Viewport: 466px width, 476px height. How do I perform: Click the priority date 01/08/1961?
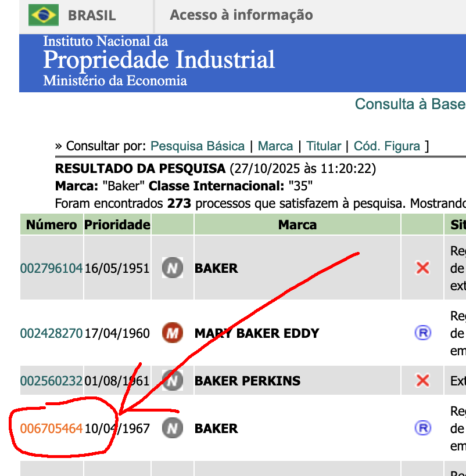[x=117, y=381]
